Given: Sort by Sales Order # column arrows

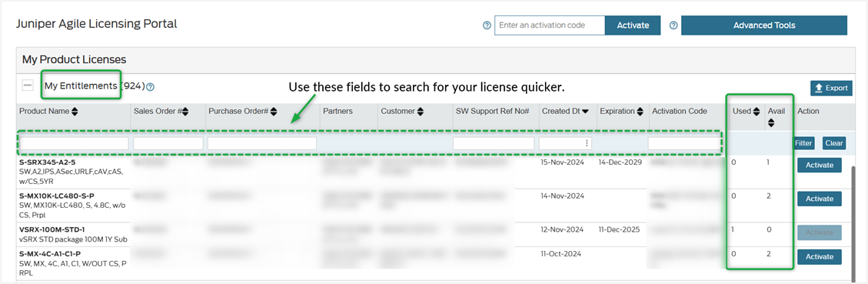Looking at the screenshot, I should pyautogui.click(x=185, y=112).
